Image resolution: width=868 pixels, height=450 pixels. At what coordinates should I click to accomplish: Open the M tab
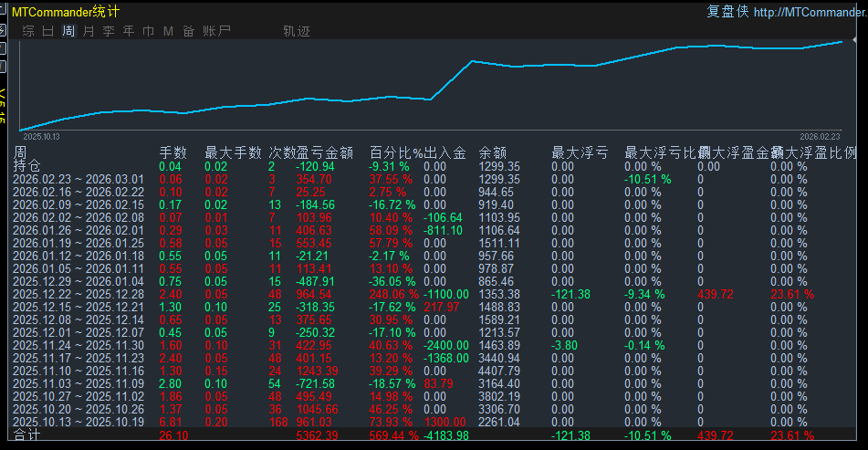(x=168, y=31)
